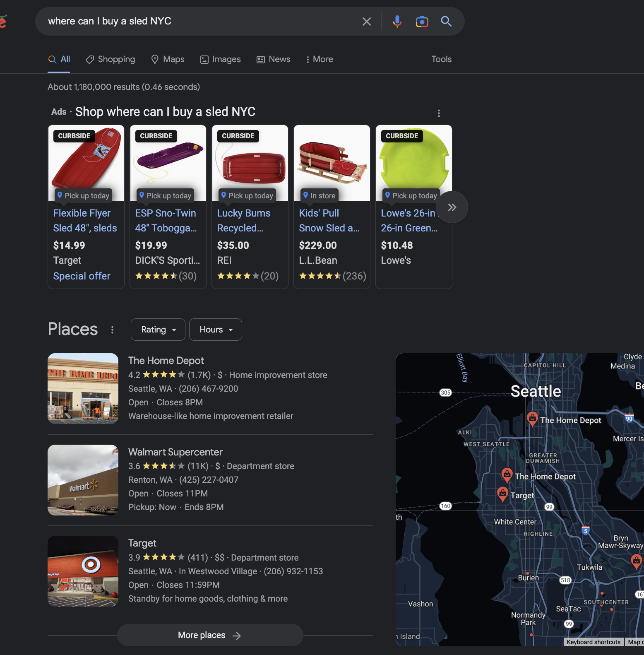This screenshot has width=644, height=655.
Task: Click the CURBSIDE badge on Target sled
Action: [74, 136]
